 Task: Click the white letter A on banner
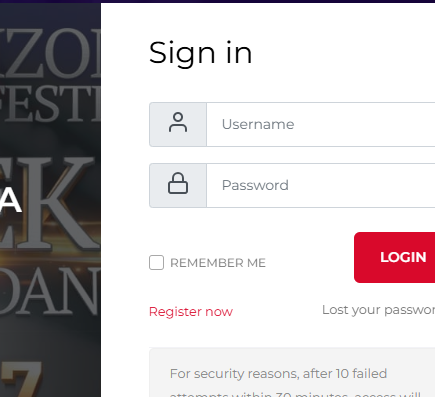(10, 201)
